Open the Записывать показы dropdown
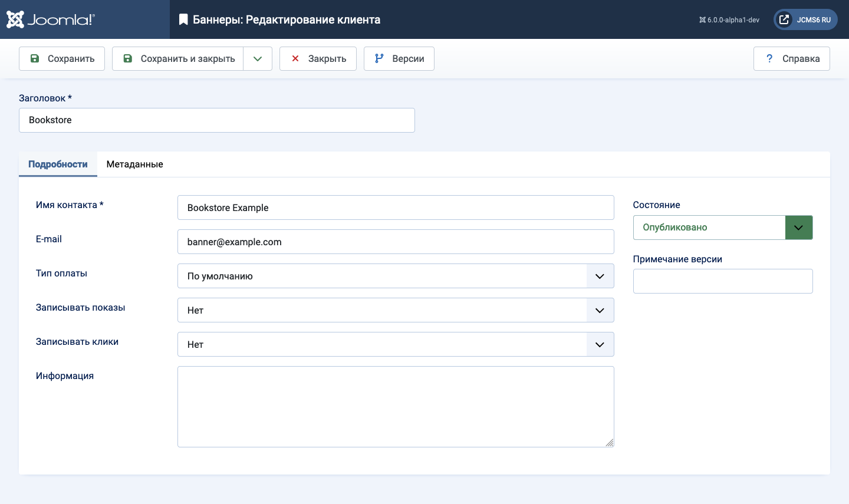The image size is (849, 504). point(395,310)
